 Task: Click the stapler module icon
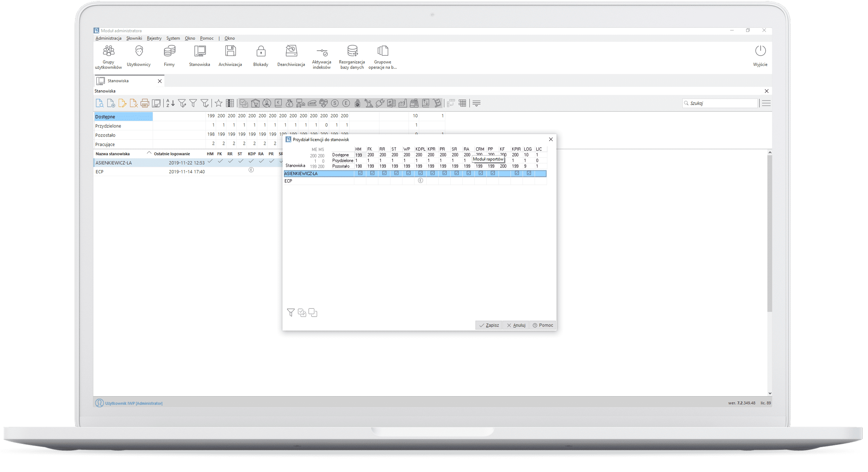pyautogui.click(x=312, y=103)
